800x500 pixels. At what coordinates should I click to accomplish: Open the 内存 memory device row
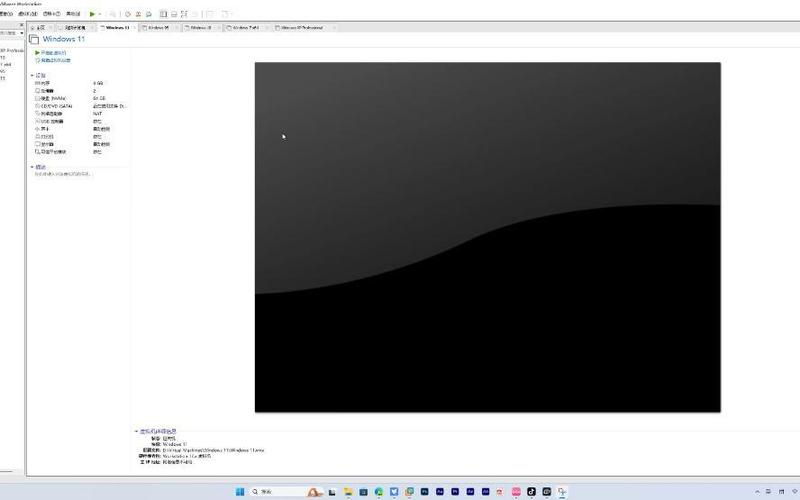tap(79, 83)
